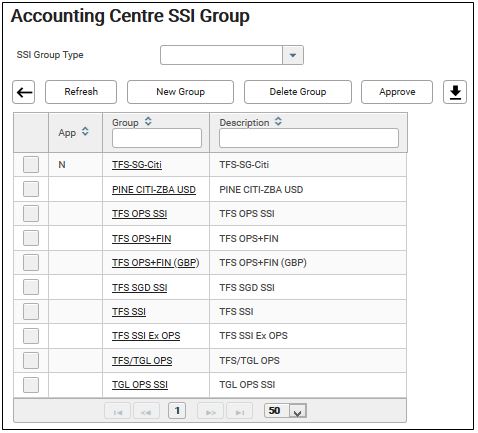Go to next page pagination icon

click(211, 412)
